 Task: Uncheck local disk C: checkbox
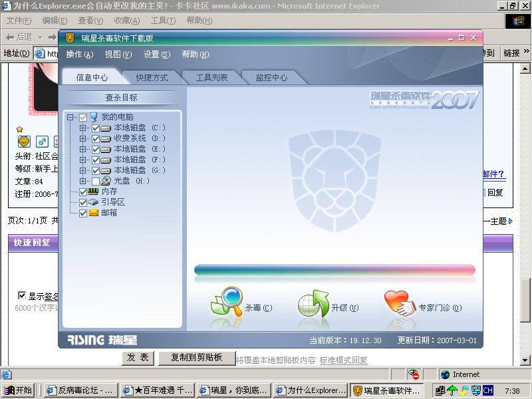[96, 128]
